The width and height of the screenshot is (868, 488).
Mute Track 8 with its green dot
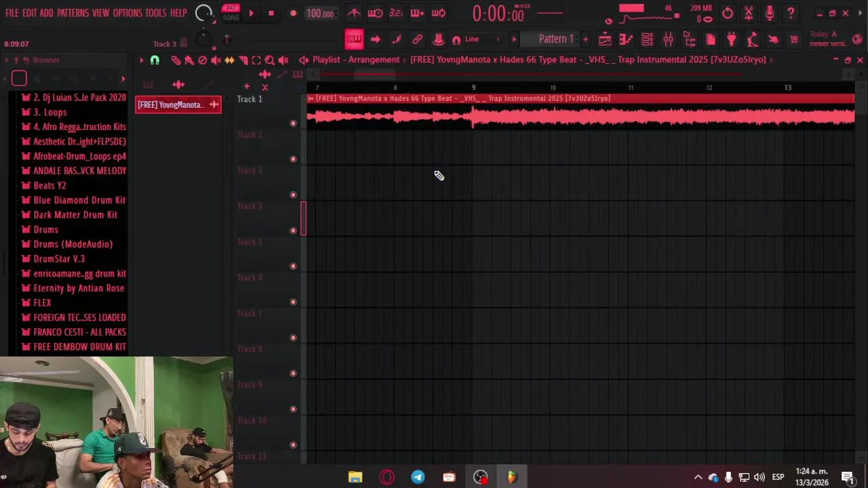coord(293,373)
